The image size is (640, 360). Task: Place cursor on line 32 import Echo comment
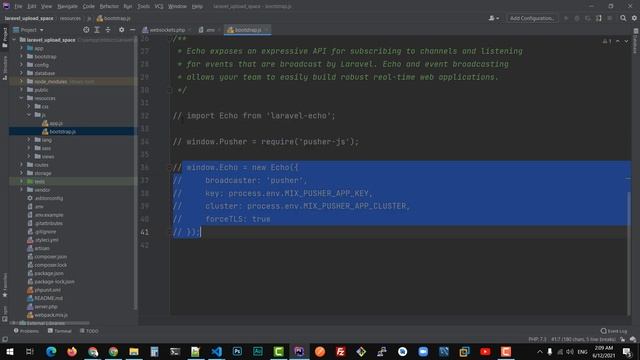(x=253, y=116)
